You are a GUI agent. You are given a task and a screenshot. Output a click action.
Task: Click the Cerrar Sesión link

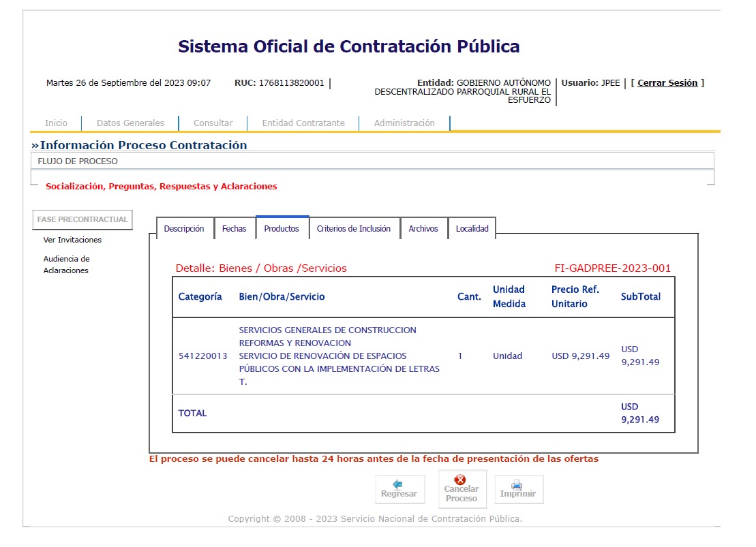pos(667,83)
